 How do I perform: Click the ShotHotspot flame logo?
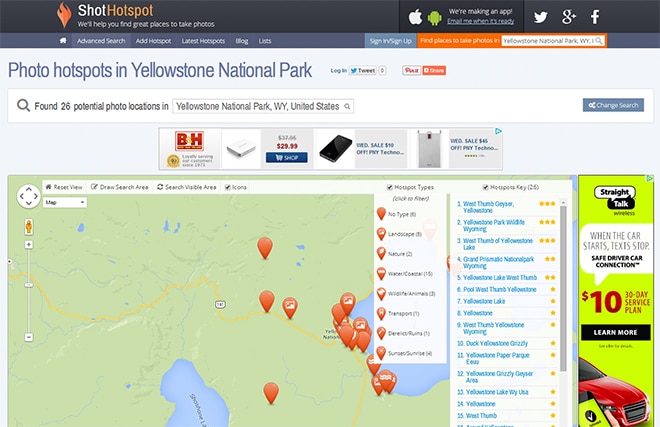pyautogui.click(x=64, y=15)
